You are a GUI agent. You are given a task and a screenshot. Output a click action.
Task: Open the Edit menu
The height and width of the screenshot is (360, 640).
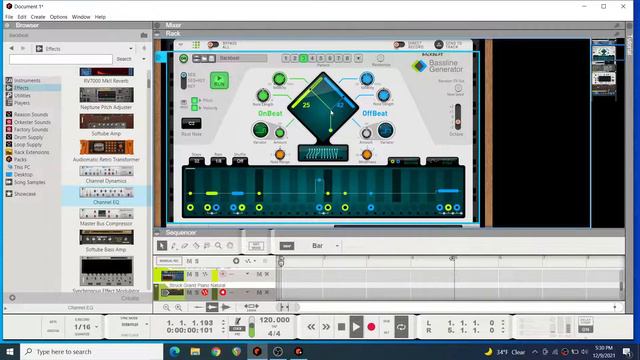22,17
